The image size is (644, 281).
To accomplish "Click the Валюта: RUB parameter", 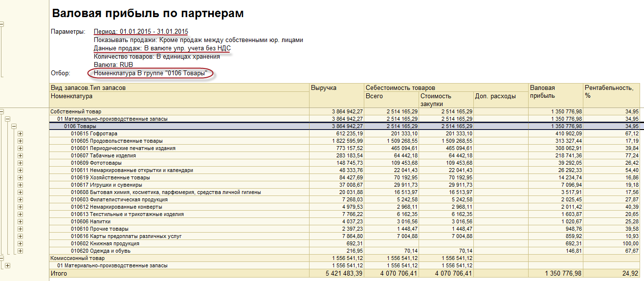I will pyautogui.click(x=113, y=65).
